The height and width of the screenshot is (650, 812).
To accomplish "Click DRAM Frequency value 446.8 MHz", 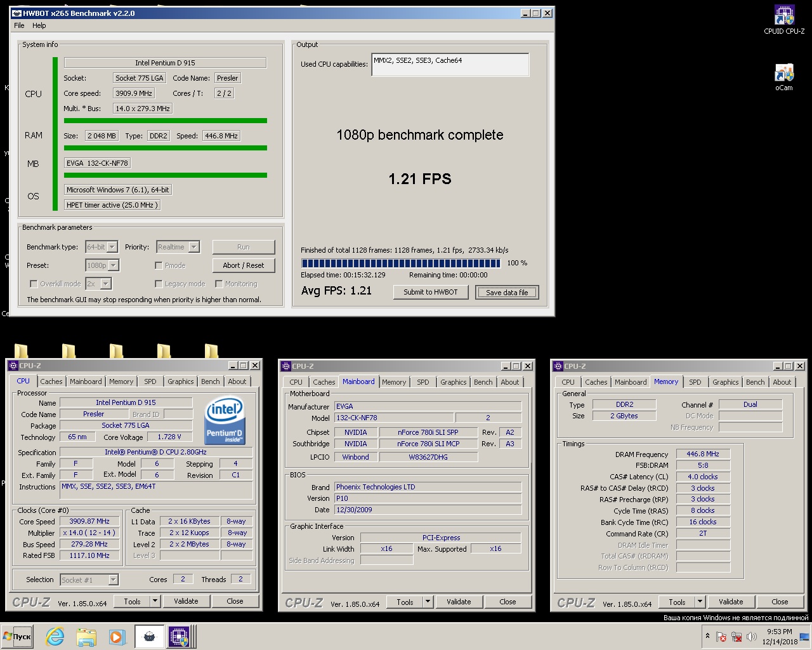I will (703, 454).
